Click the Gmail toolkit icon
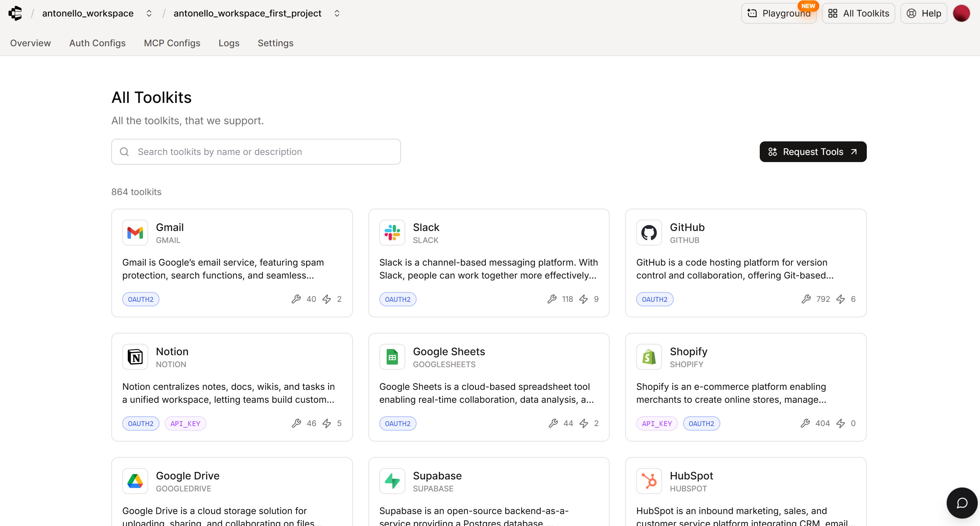 tap(135, 233)
